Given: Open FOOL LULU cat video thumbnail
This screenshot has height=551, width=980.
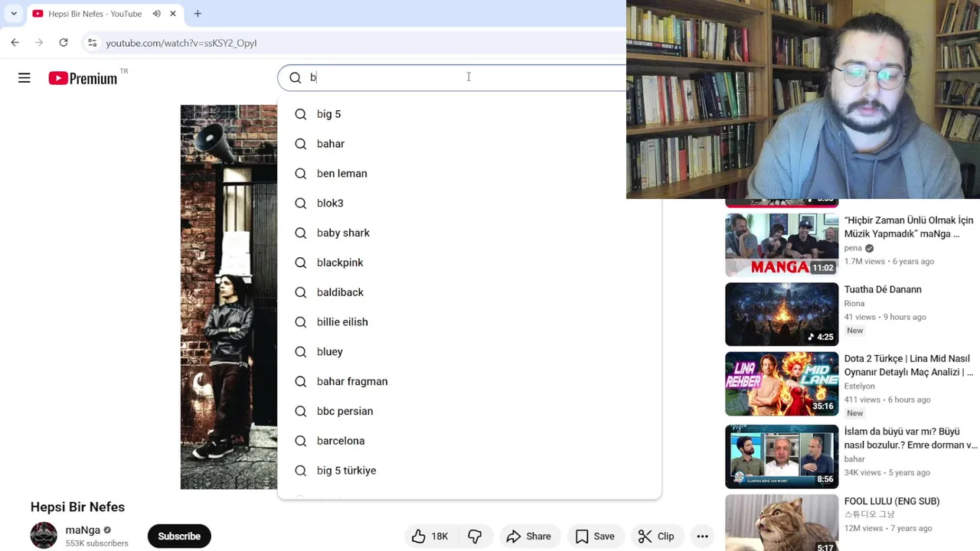Looking at the screenshot, I should click(x=782, y=523).
